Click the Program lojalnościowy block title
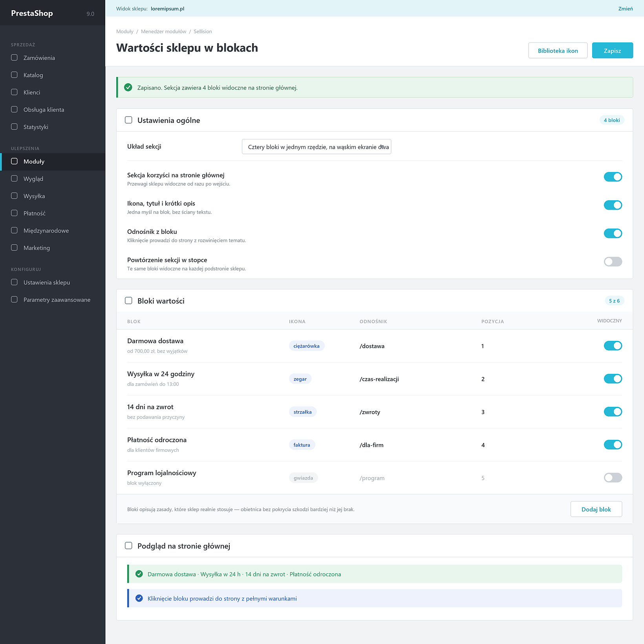 (x=162, y=473)
